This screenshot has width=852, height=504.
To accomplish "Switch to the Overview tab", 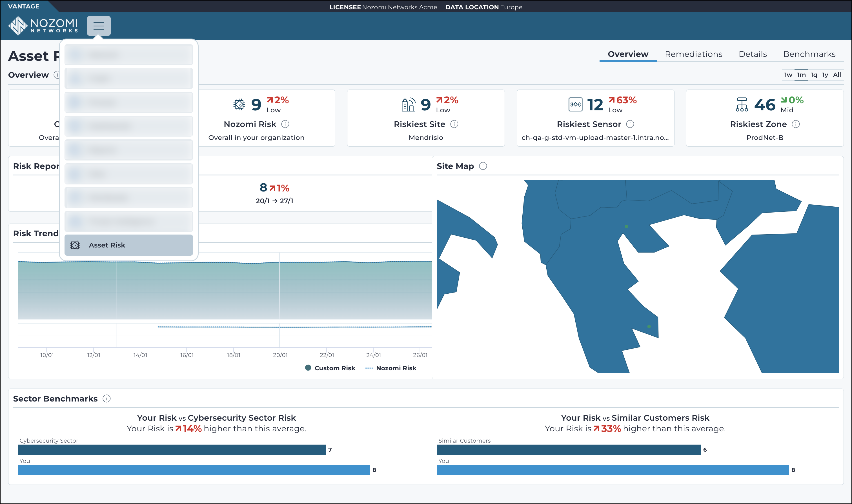I will [x=628, y=54].
